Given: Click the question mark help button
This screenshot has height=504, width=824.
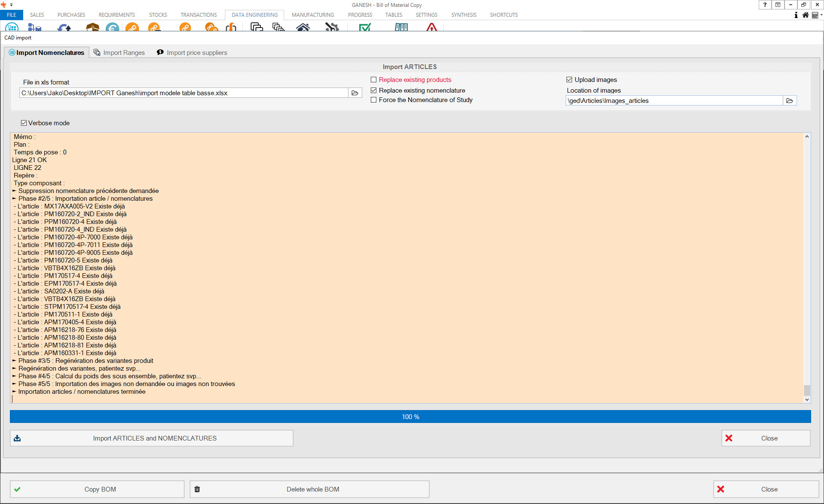Looking at the screenshot, I should coord(765,5).
